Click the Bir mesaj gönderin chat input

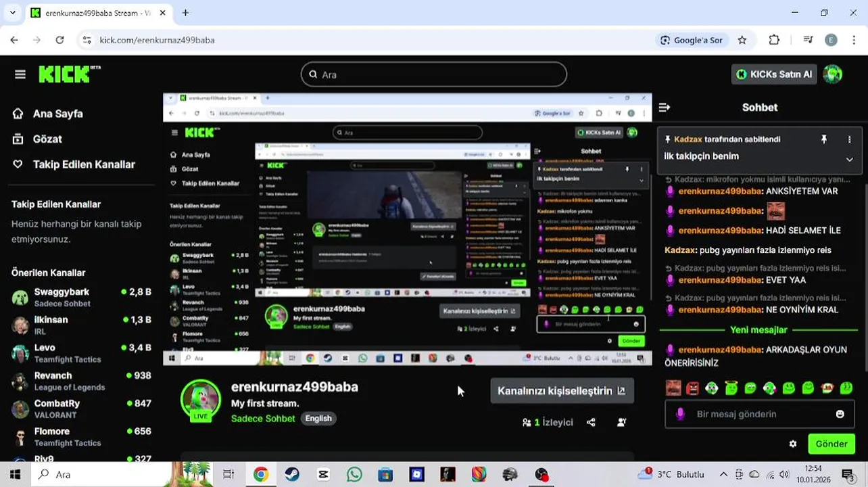[x=760, y=414]
